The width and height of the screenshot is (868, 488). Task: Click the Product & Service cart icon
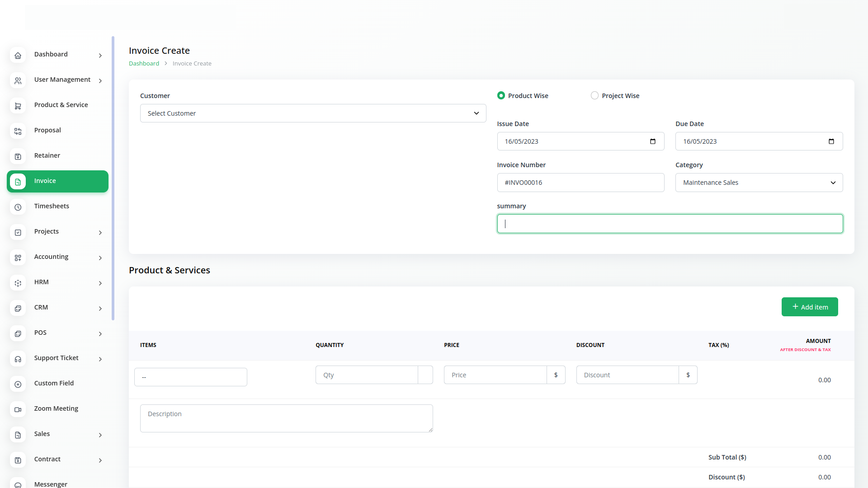pos(18,106)
